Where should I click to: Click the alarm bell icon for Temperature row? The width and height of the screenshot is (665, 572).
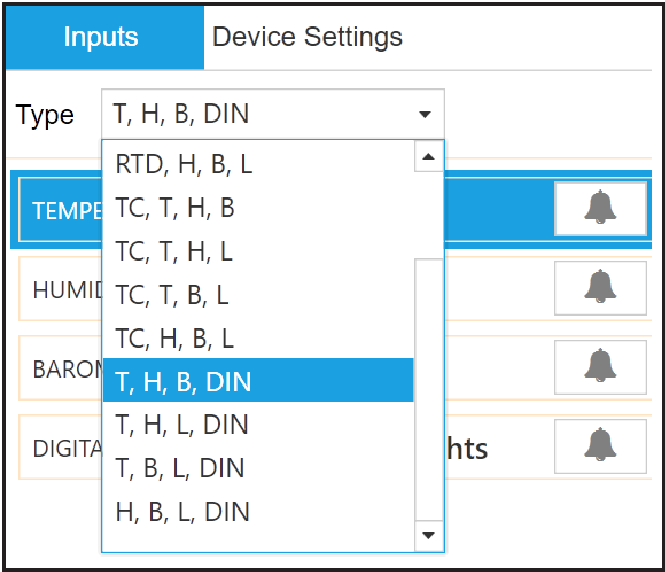pos(600,208)
